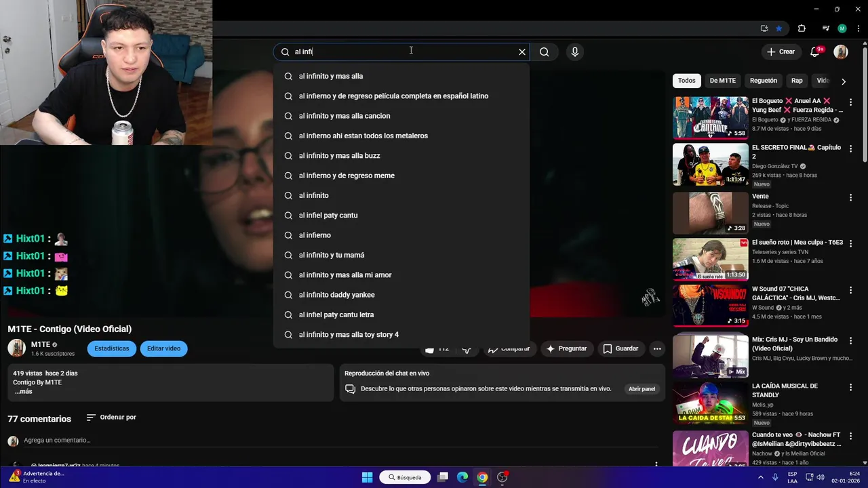Open M1TE channel name link

pyautogui.click(x=41, y=344)
